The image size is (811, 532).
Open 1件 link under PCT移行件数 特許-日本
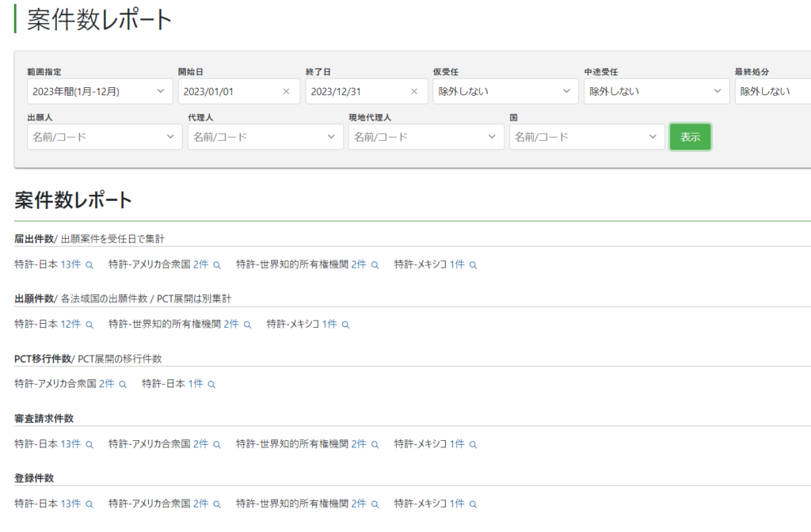[196, 384]
